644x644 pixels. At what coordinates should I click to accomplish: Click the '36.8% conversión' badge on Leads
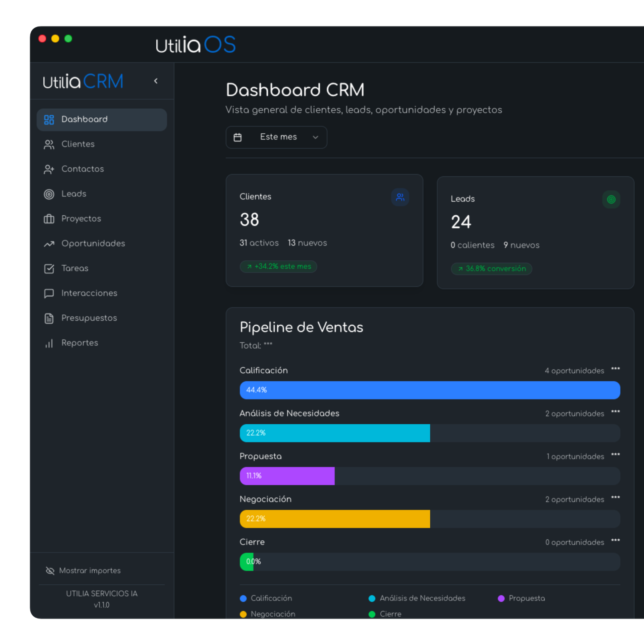[491, 268]
